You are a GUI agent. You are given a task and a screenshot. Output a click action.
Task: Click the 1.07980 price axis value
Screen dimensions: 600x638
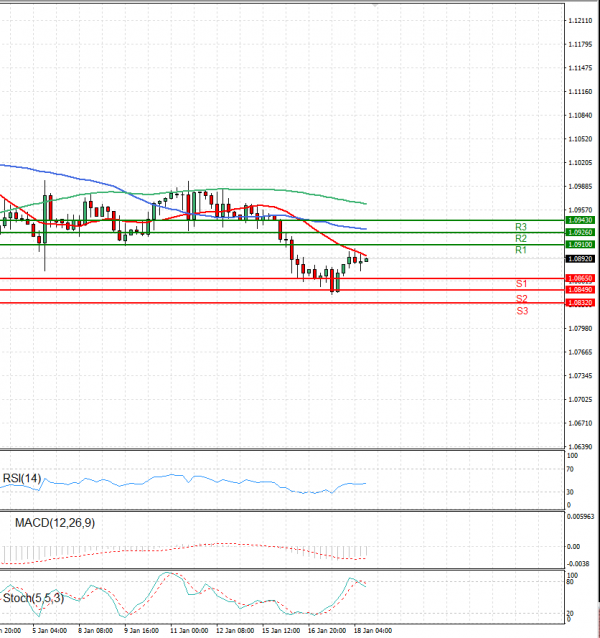coord(580,328)
